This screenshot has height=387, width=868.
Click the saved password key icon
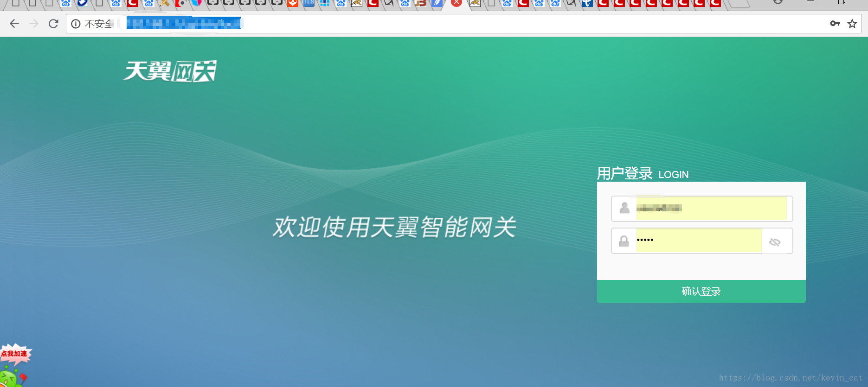(835, 24)
